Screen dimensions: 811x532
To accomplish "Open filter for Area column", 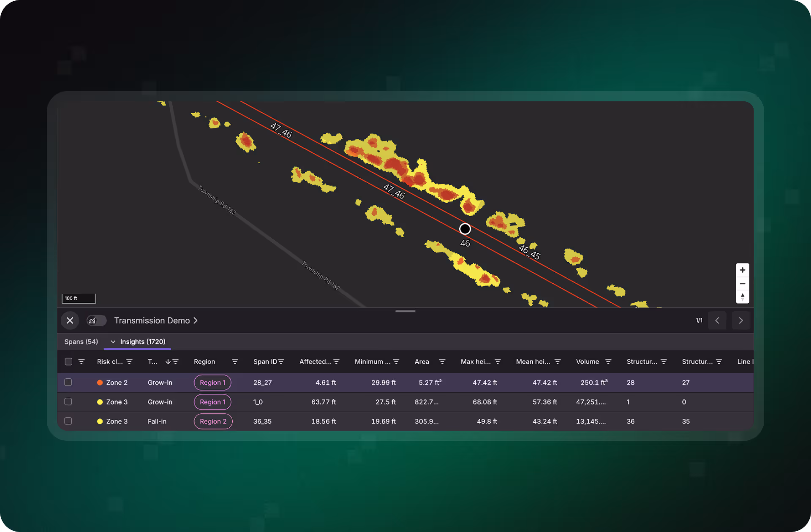I will click(x=442, y=362).
